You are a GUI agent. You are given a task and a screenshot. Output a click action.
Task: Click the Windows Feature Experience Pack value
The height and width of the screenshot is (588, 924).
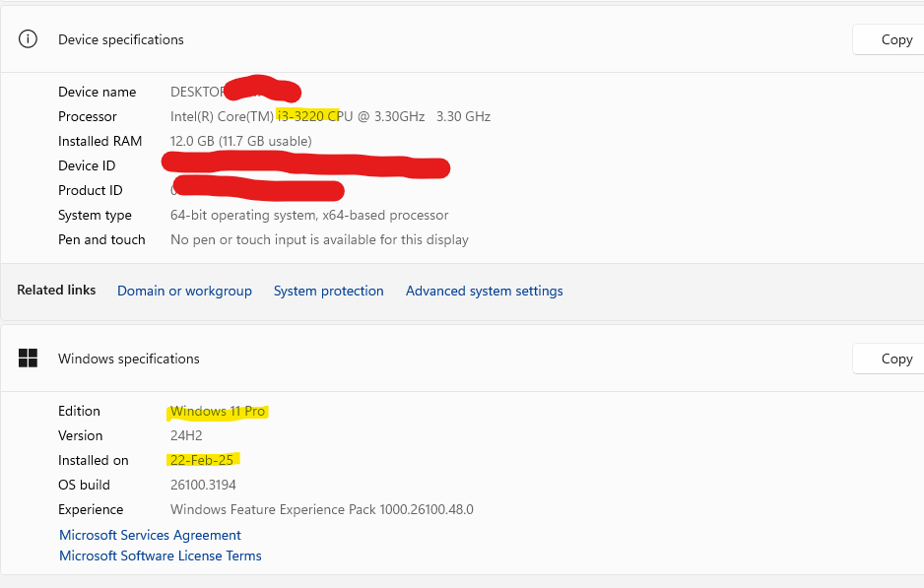[x=322, y=509]
